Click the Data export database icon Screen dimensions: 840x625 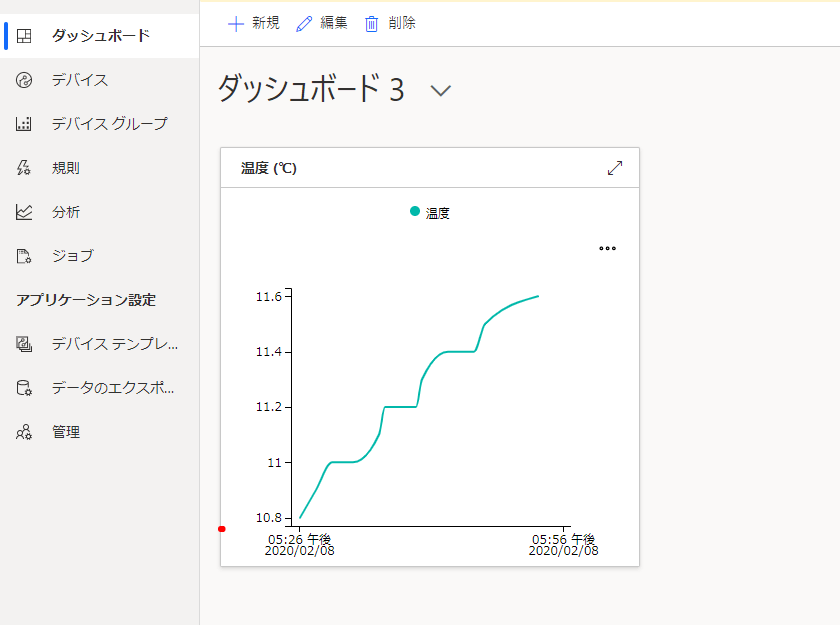[25, 388]
